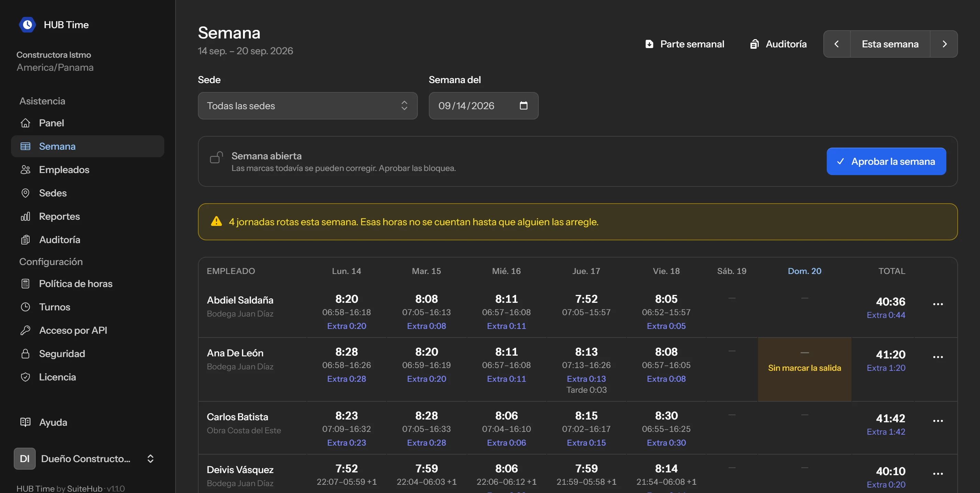Click Abdiel Saldaña's total 40:36
Image resolution: width=980 pixels, height=493 pixels.
[x=890, y=302]
